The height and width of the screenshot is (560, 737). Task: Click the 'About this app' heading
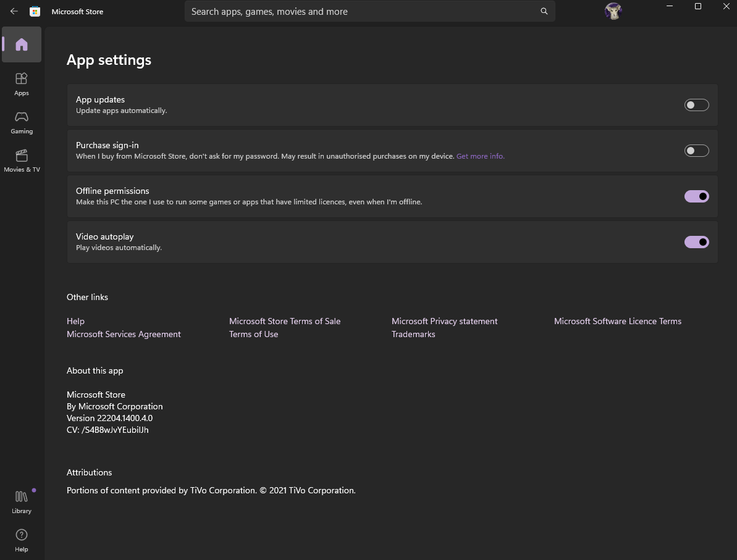click(x=95, y=370)
